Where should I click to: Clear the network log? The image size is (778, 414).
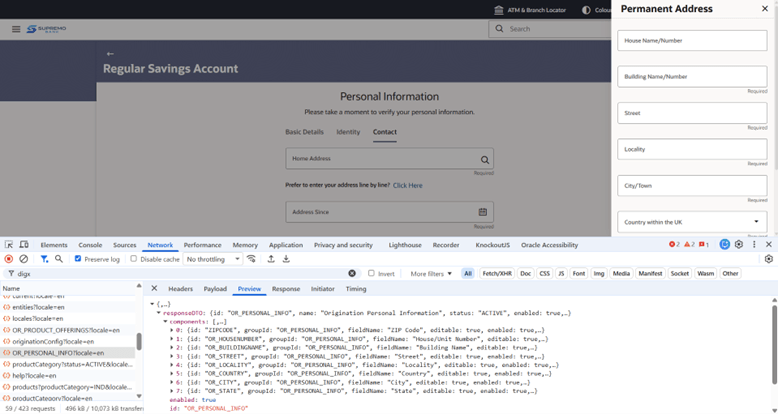click(x=23, y=259)
